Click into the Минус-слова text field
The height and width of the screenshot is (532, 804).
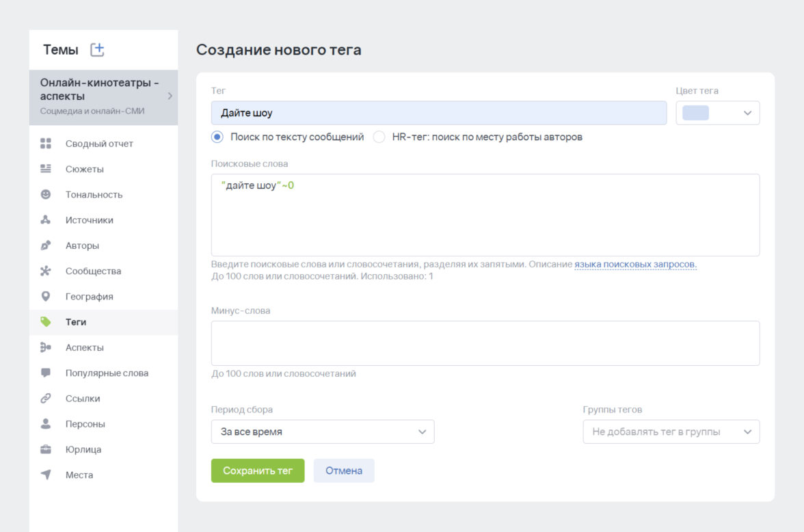point(485,343)
